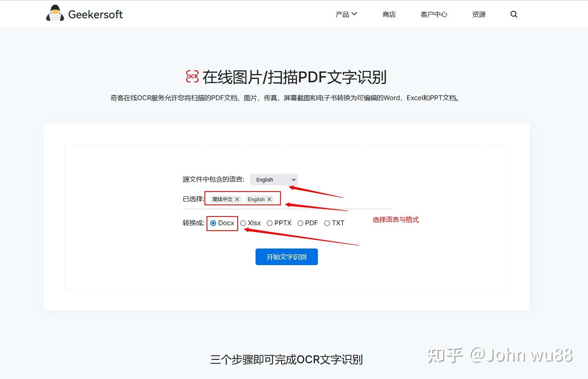This screenshot has height=379, width=588.
Task: Click the 三个步骤即可完成OCR文字识别 heading
Action: tap(286, 359)
